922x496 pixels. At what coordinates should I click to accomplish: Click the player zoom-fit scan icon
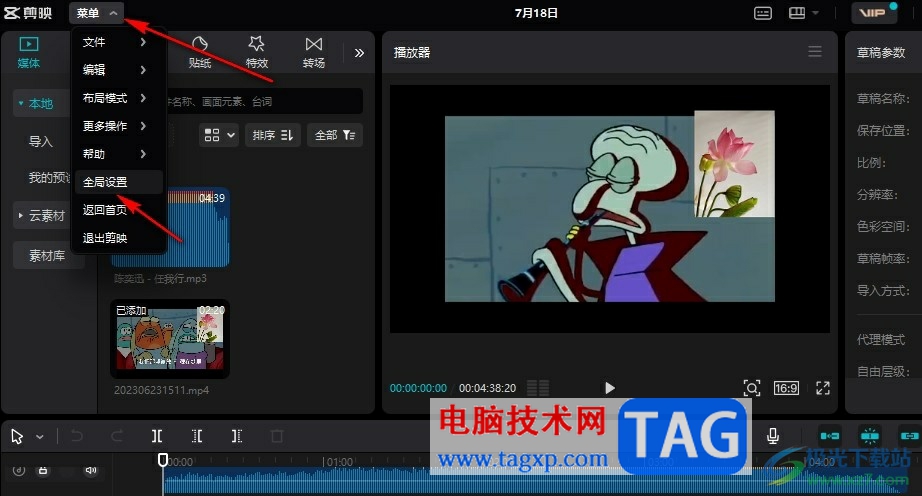(752, 388)
